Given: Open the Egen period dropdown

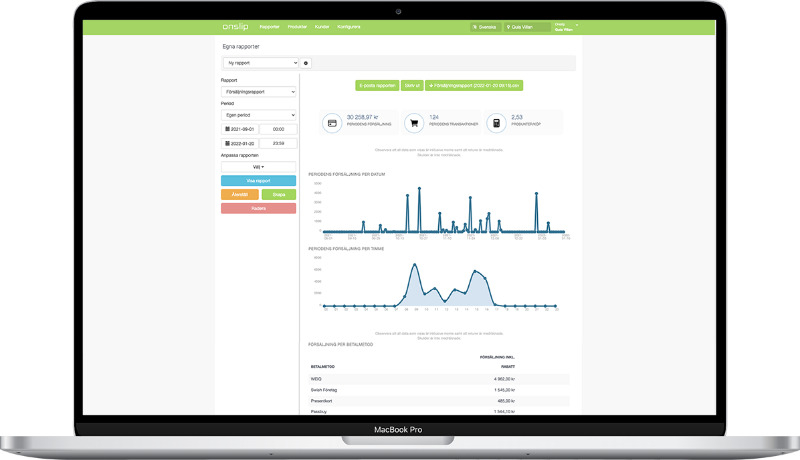Looking at the screenshot, I should pyautogui.click(x=258, y=115).
